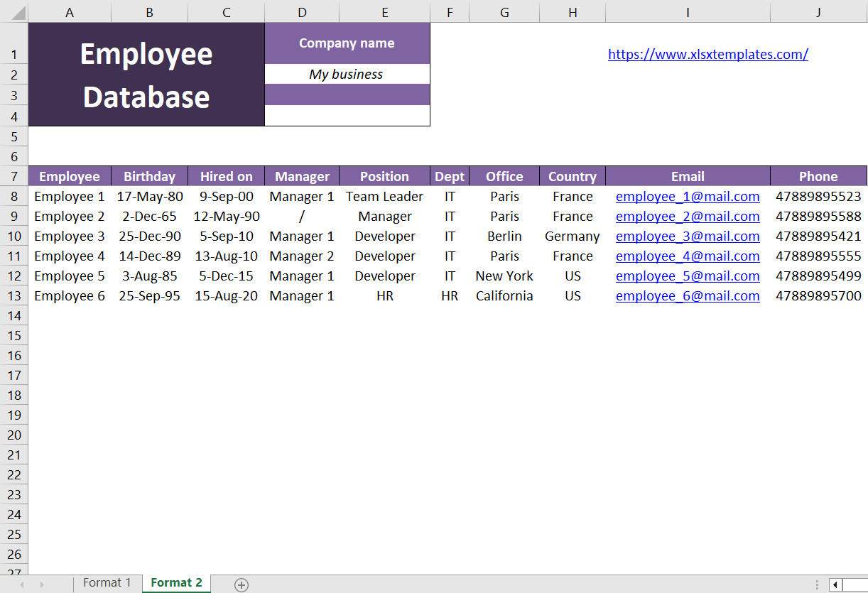The height and width of the screenshot is (593, 868).
Task: Click the purple Company name header cell
Action: coord(347,43)
